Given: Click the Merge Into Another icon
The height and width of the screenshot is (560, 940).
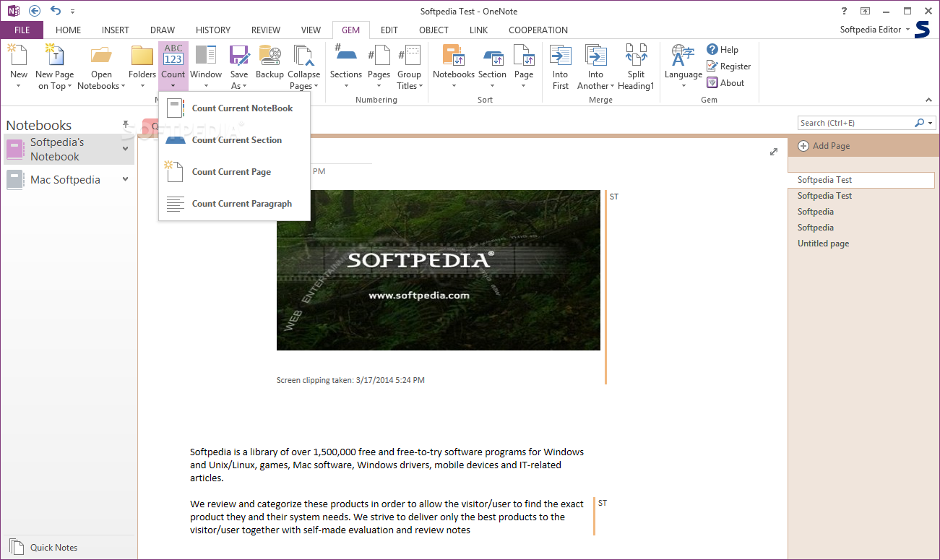Looking at the screenshot, I should pyautogui.click(x=595, y=55).
